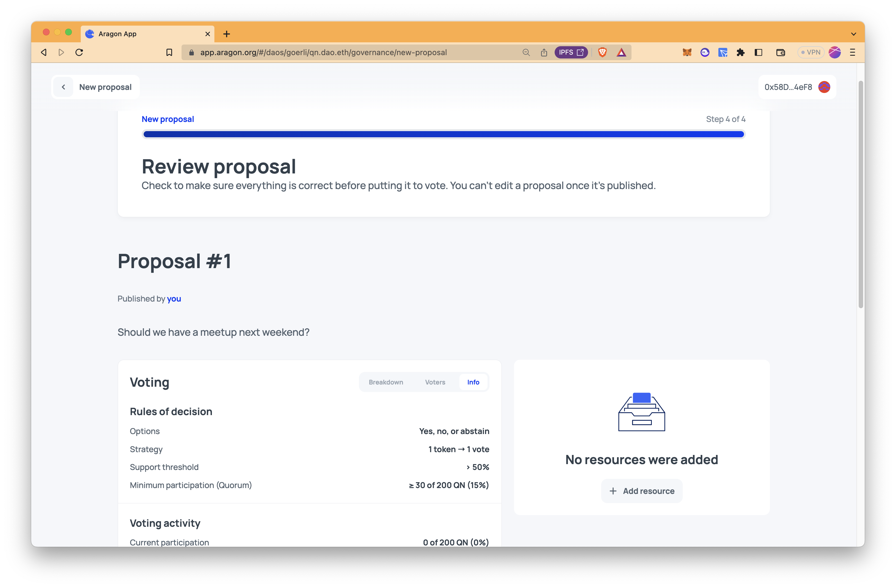Click the reload page icon
Image resolution: width=896 pixels, height=588 pixels.
(79, 52)
